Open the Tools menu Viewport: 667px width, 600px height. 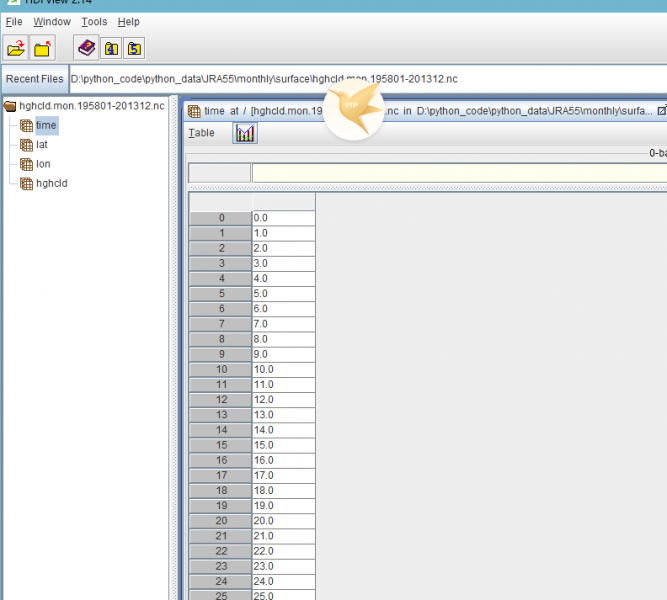click(x=94, y=21)
